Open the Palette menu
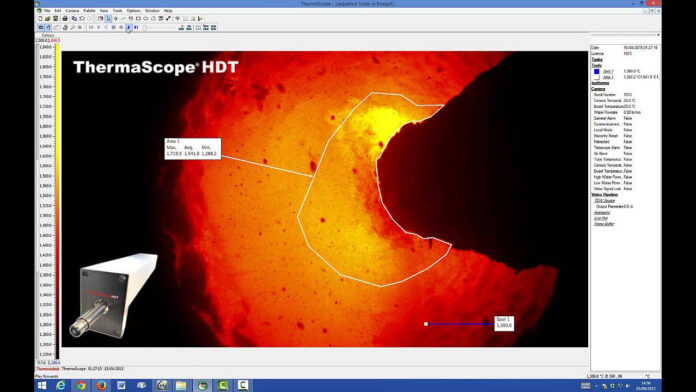Image resolution: width=696 pixels, height=392 pixels. tap(89, 11)
